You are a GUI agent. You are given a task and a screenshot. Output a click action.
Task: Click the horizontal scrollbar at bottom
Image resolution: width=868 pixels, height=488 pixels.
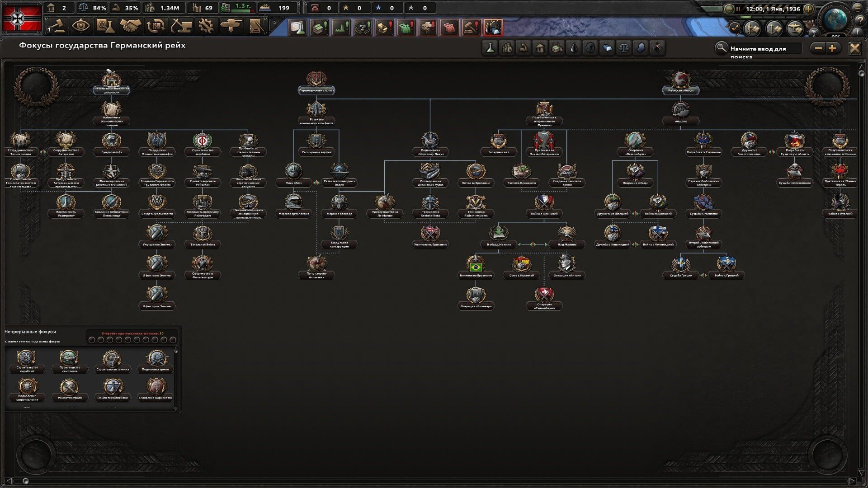(x=434, y=481)
